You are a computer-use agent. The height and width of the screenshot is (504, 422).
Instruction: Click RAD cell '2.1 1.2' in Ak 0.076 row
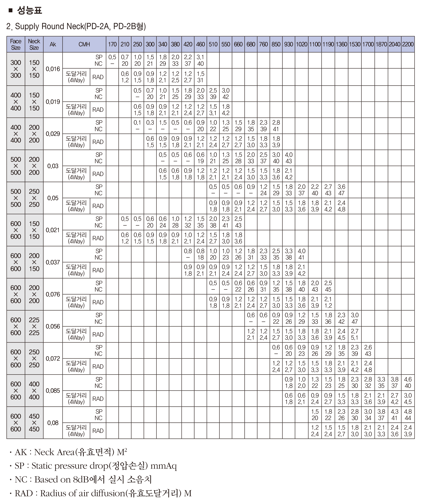pos(328,302)
